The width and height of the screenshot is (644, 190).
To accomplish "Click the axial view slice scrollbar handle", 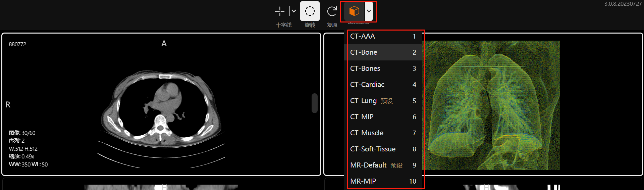I will click(x=314, y=103).
